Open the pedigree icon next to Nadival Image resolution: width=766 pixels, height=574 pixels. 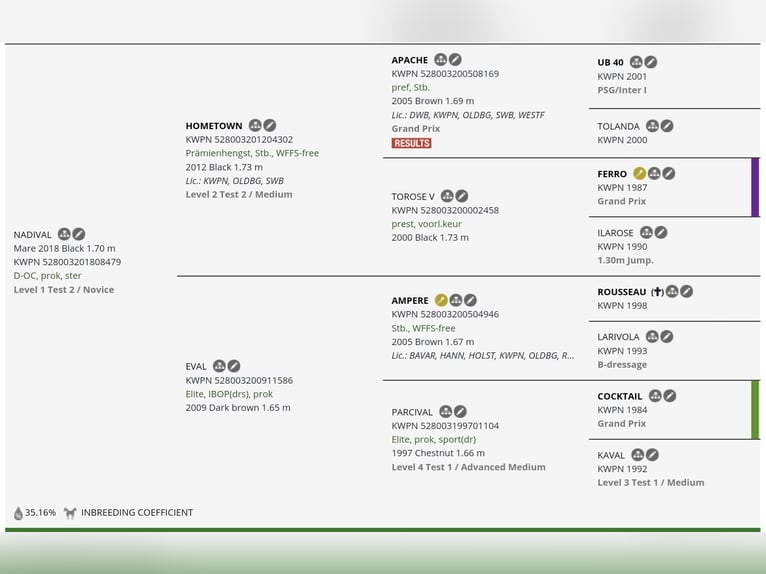(x=64, y=234)
